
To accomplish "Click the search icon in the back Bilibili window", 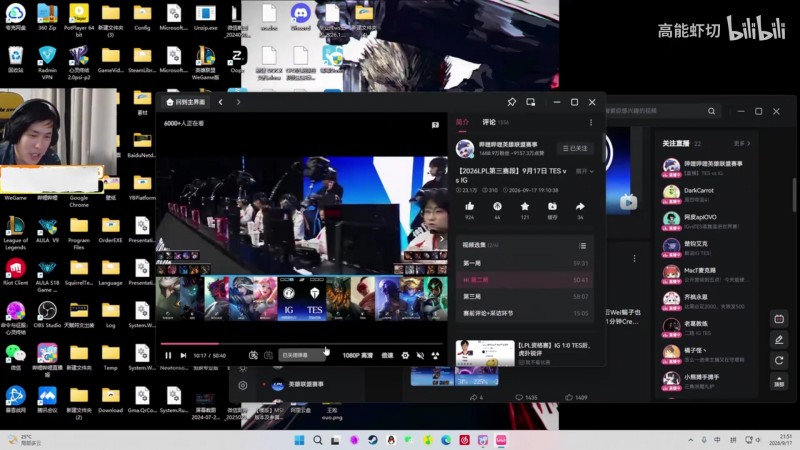I will (711, 111).
